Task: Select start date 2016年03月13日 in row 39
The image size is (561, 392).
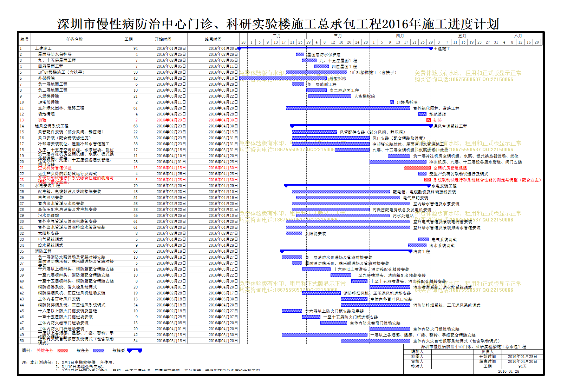Action: coord(171,275)
